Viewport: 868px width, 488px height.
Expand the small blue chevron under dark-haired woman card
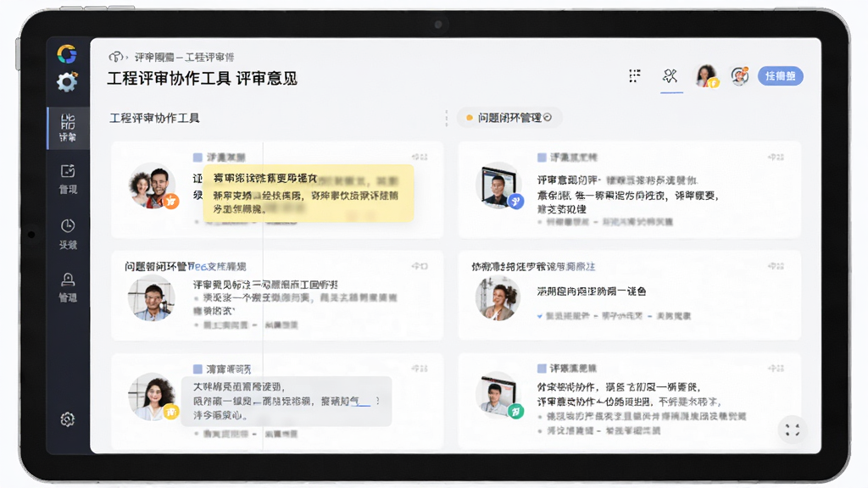[x=540, y=316]
